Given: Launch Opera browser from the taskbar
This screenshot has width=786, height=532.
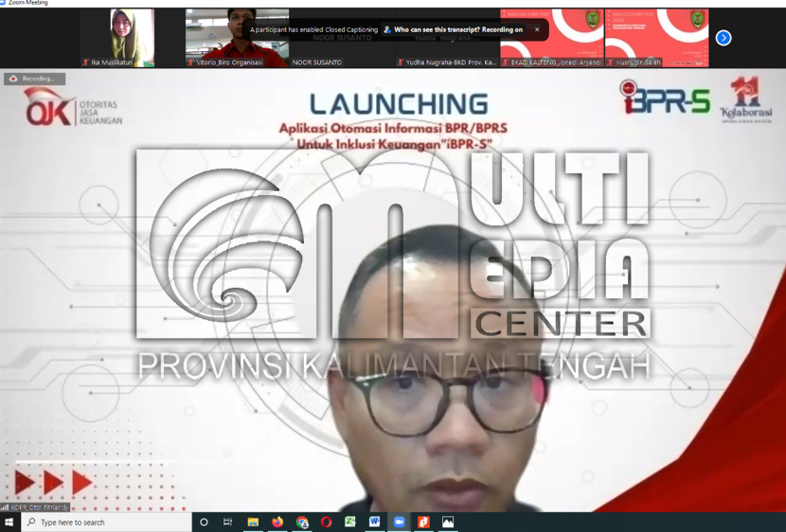Looking at the screenshot, I should [326, 522].
